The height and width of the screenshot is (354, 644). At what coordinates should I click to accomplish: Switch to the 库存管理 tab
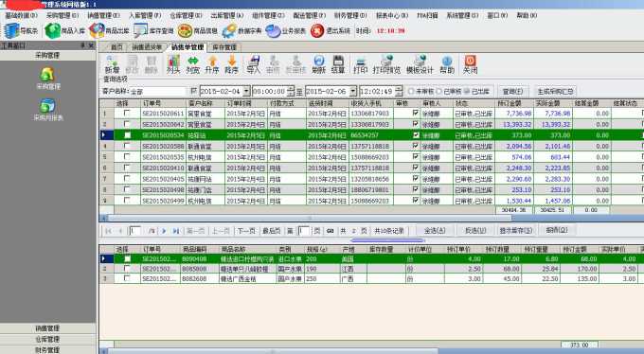click(x=224, y=47)
